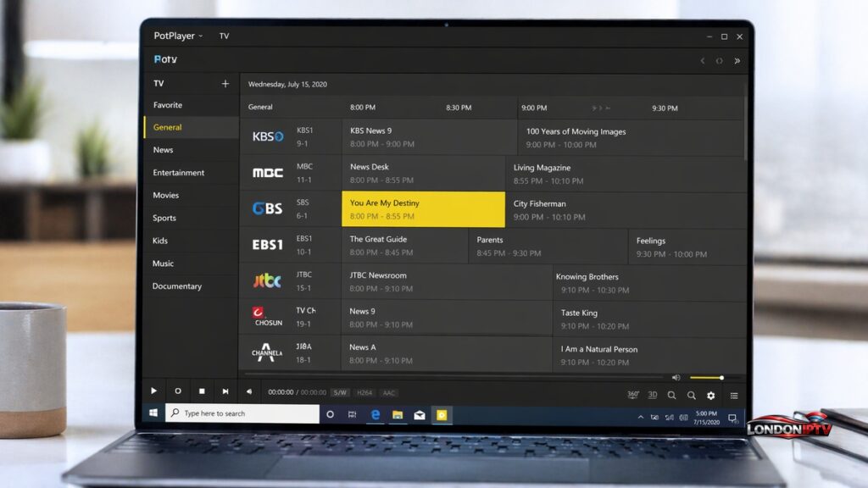Screen dimensions: 868x488
Task: Select Knowing Brothers program
Action: tap(649, 283)
